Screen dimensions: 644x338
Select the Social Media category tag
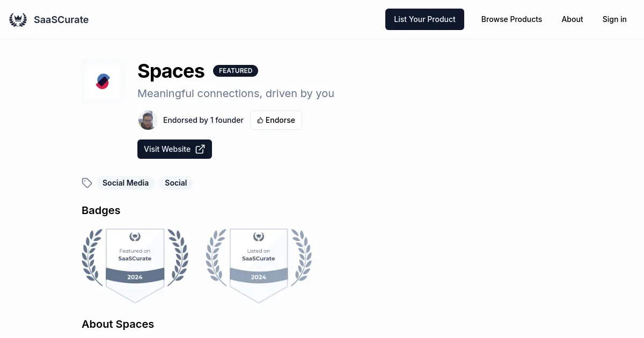click(126, 183)
